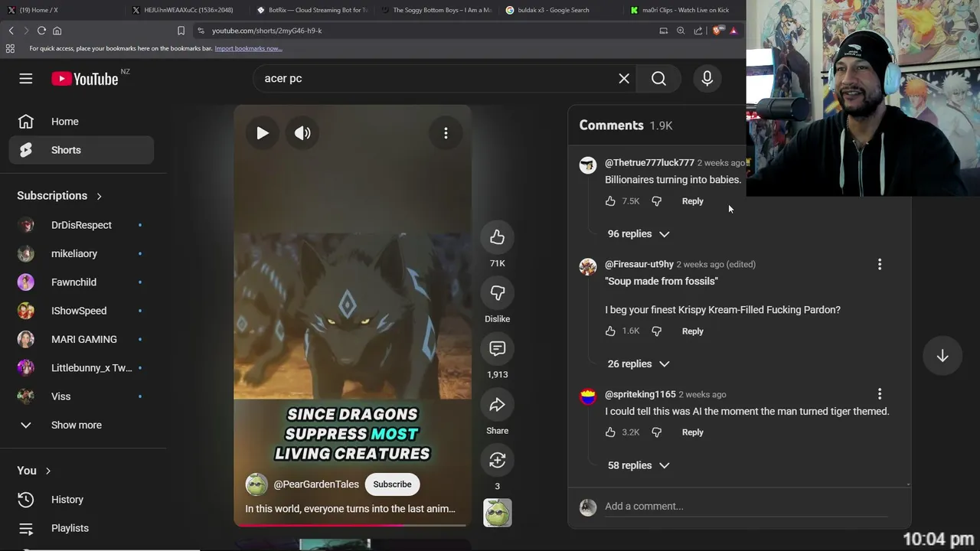Open the Short's three-dot options menu
The image size is (980, 551).
[446, 133]
